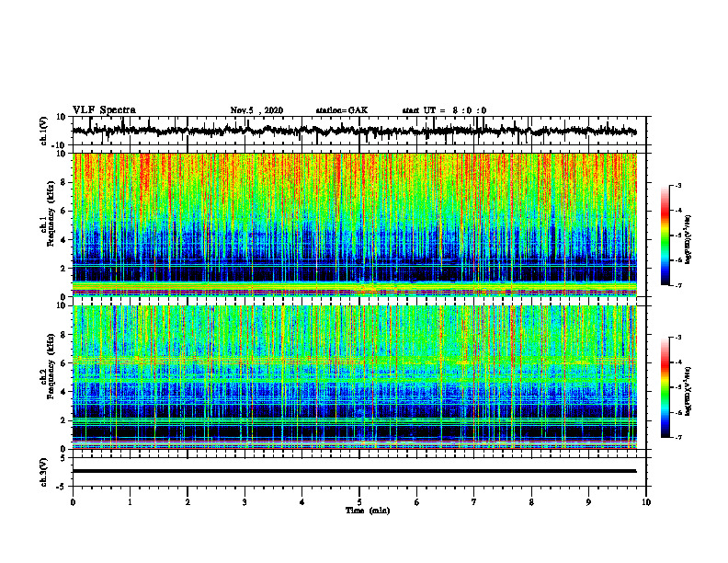
Task: Click time axis tick label "9"
Action: point(588,502)
